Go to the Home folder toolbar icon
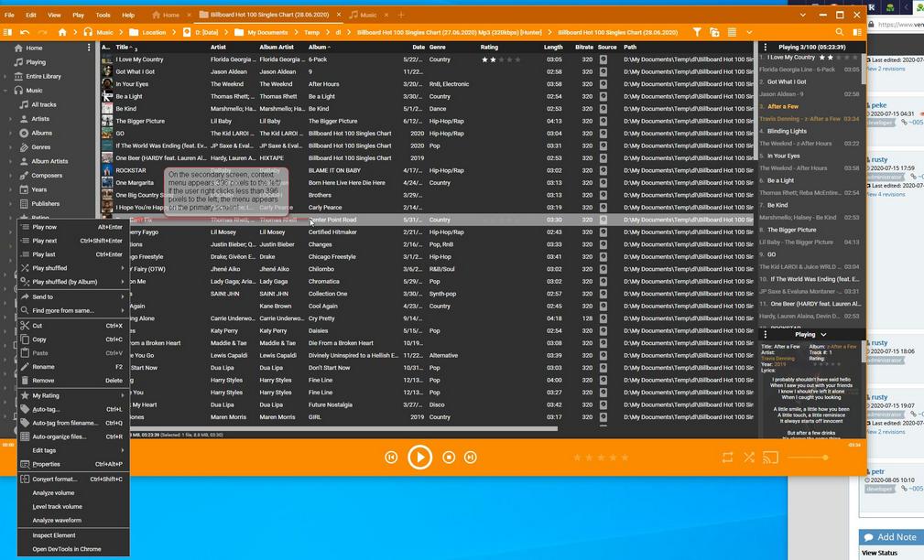 click(x=62, y=32)
